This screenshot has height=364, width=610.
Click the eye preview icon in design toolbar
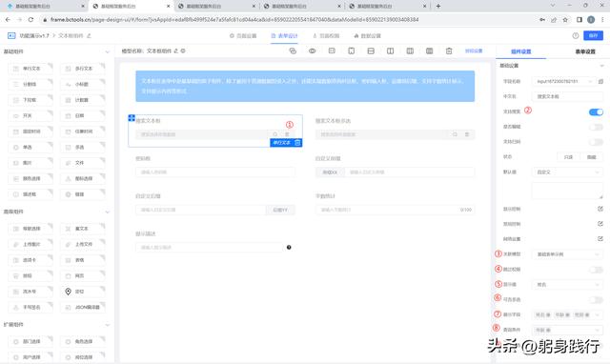tap(312, 51)
